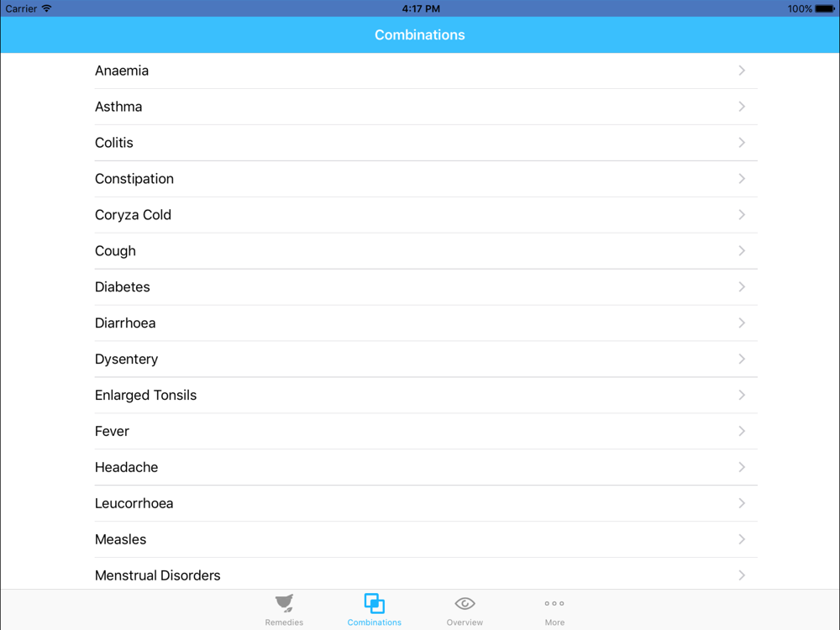Select the Coryza Cold entry
This screenshot has width=840, height=630.
426,215
